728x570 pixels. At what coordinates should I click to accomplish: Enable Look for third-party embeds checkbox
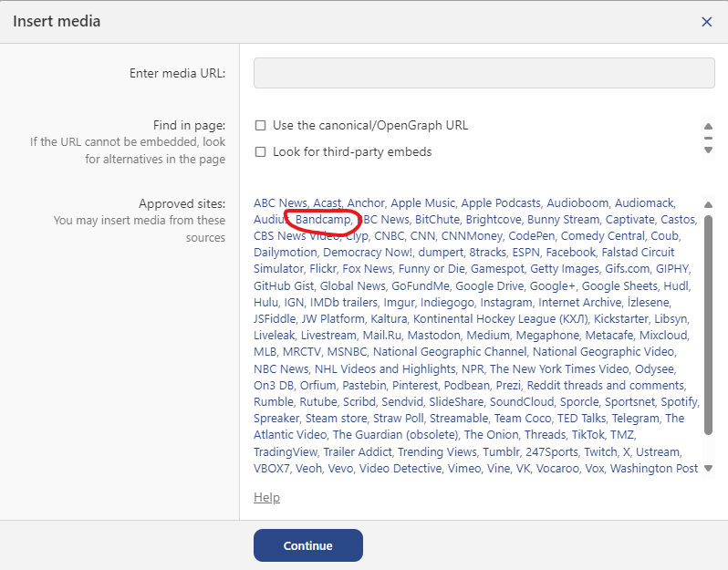[x=261, y=151]
